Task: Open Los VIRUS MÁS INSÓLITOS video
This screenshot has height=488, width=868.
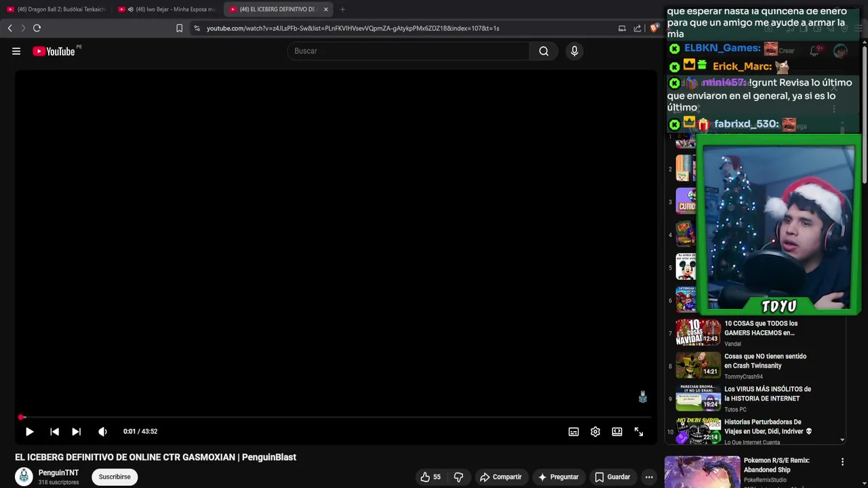Action: coord(768,394)
